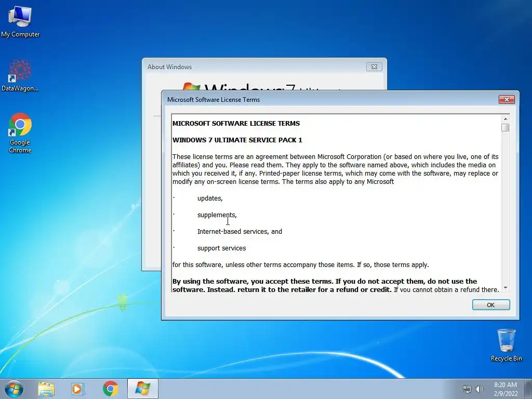Click the "Internet-based services, and" line
This screenshot has height=399, width=532.
(240, 231)
